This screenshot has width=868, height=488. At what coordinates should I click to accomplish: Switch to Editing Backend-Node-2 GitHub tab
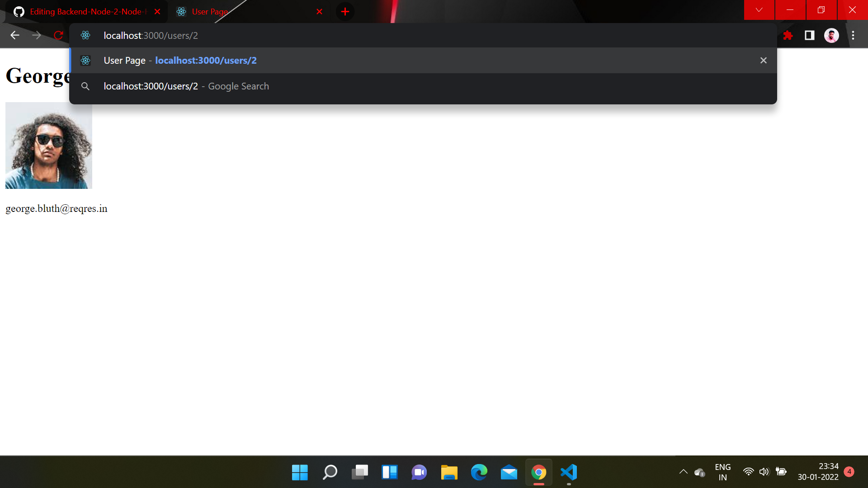coord(86,12)
